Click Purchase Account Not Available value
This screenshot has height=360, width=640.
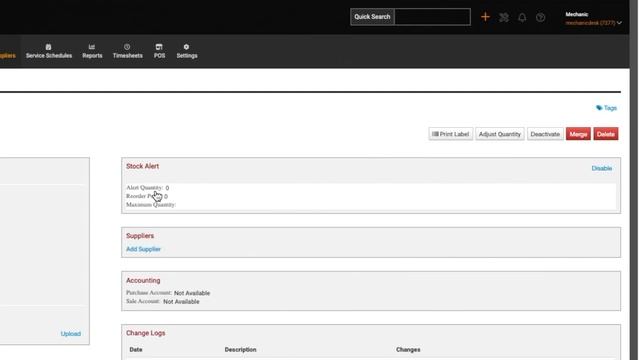click(x=192, y=293)
